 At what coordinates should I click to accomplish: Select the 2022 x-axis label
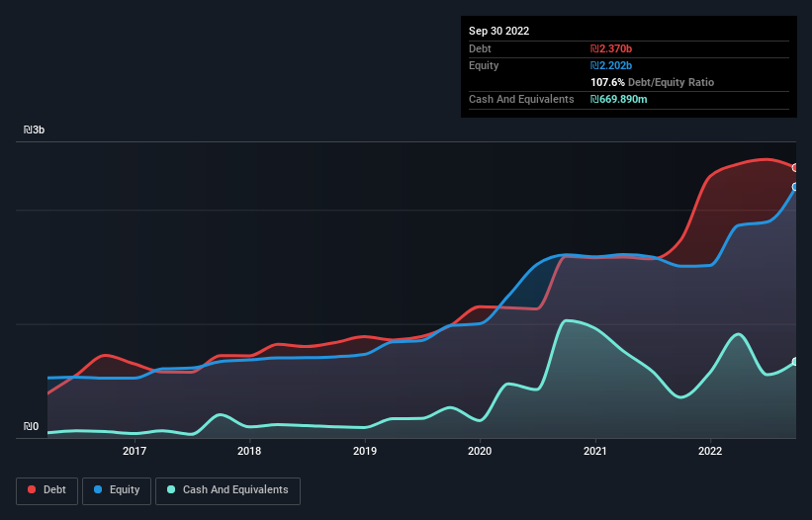click(x=710, y=451)
